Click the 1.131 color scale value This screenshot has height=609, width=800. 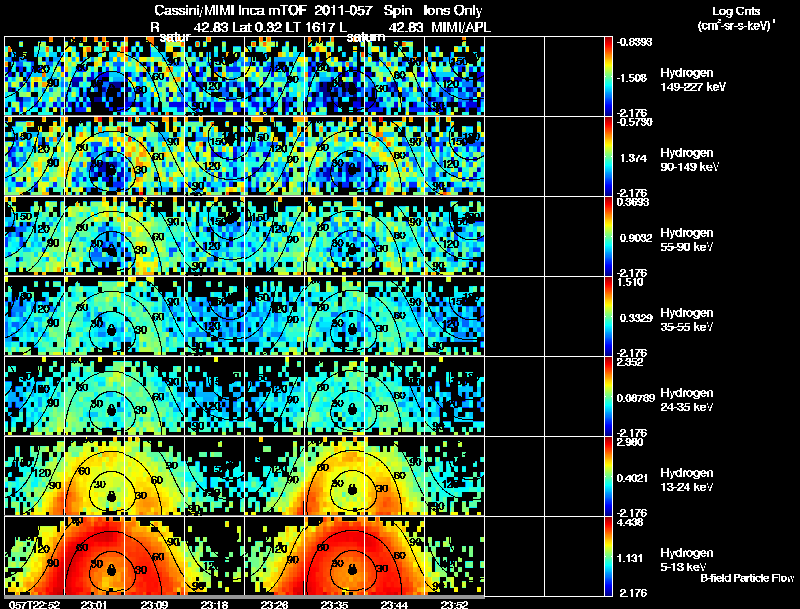(631, 559)
